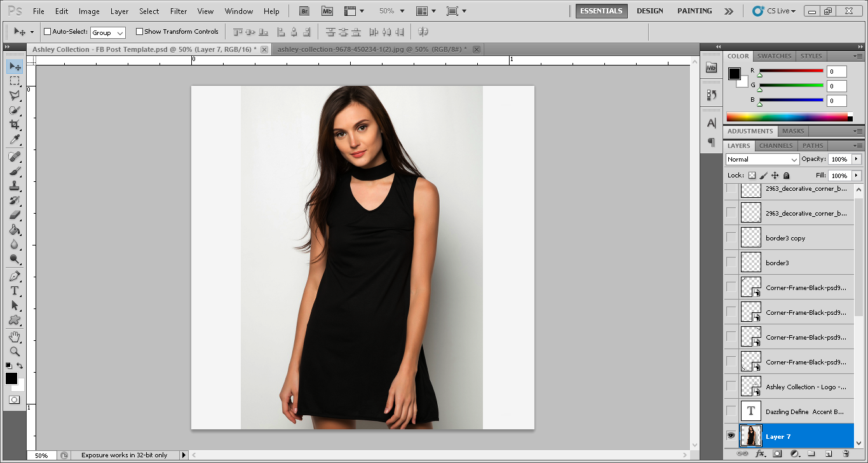This screenshot has width=868, height=463.
Task: Switch to the Swatches tab
Action: coord(774,56)
